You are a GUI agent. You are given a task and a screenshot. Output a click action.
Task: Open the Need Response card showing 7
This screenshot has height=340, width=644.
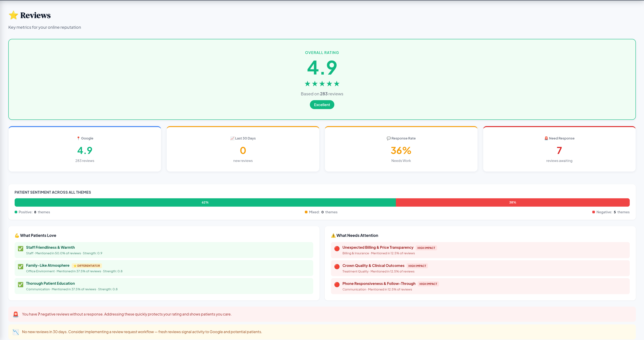point(559,149)
